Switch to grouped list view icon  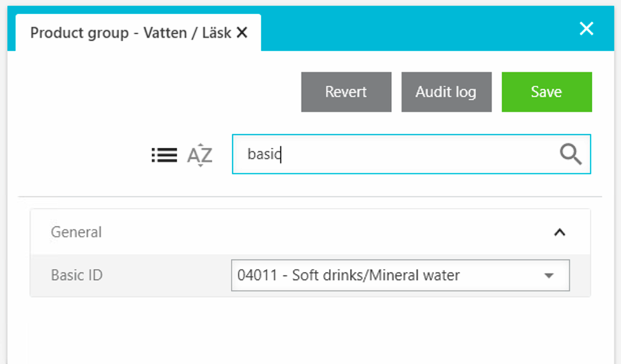164,155
